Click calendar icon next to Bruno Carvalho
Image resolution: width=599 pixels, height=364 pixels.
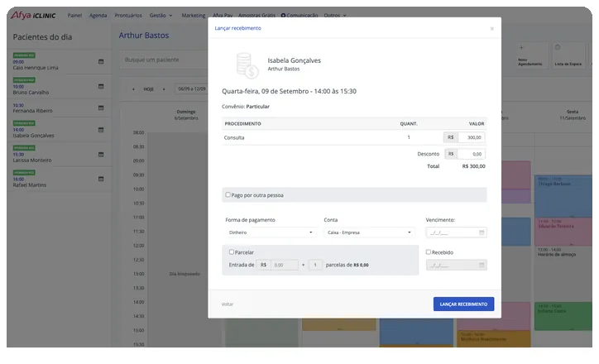[101, 86]
